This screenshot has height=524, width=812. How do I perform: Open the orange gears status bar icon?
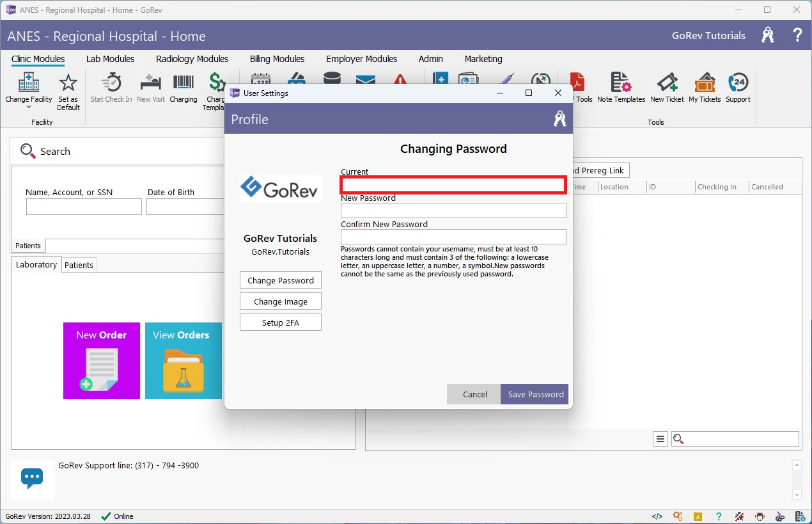pos(678,516)
